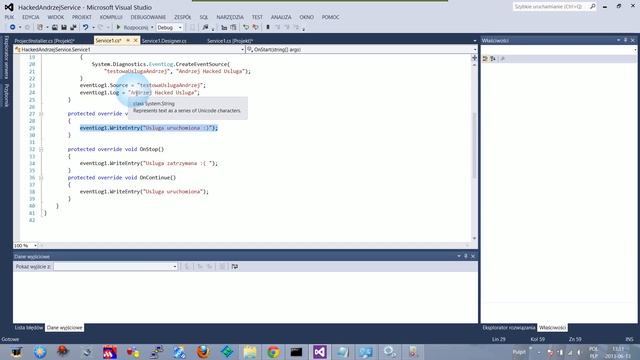Open the document tabs overflow dropdown
The image size is (640, 360).
pos(474,41)
